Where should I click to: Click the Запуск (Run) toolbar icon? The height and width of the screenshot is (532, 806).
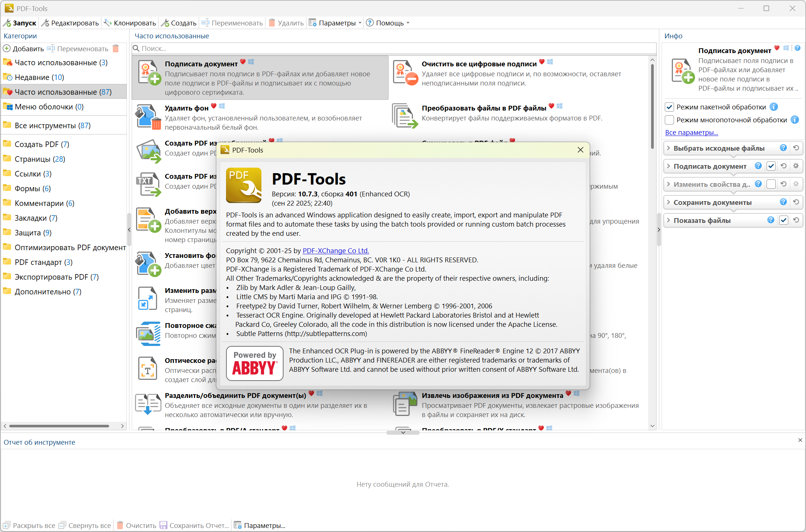coord(7,23)
